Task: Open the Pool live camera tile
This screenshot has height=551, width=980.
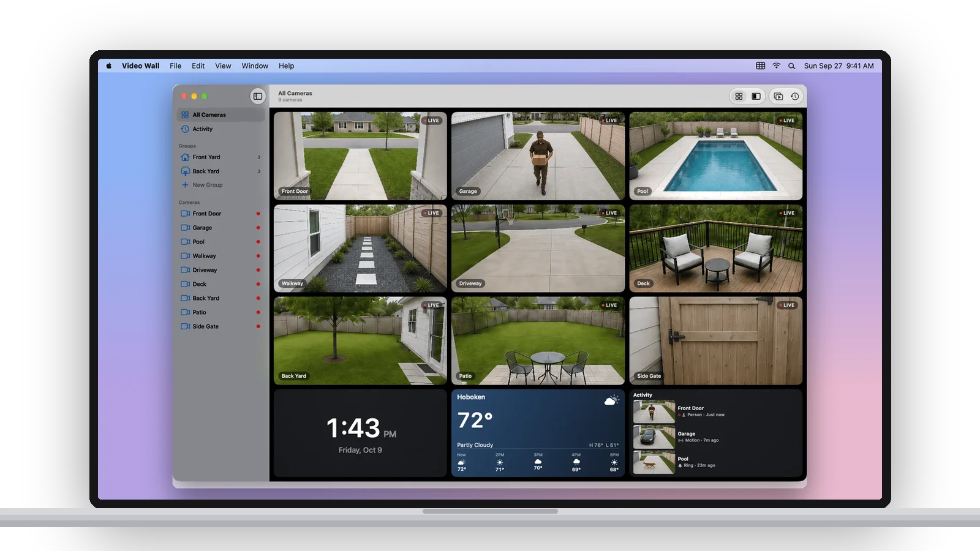Action: pyautogui.click(x=715, y=156)
